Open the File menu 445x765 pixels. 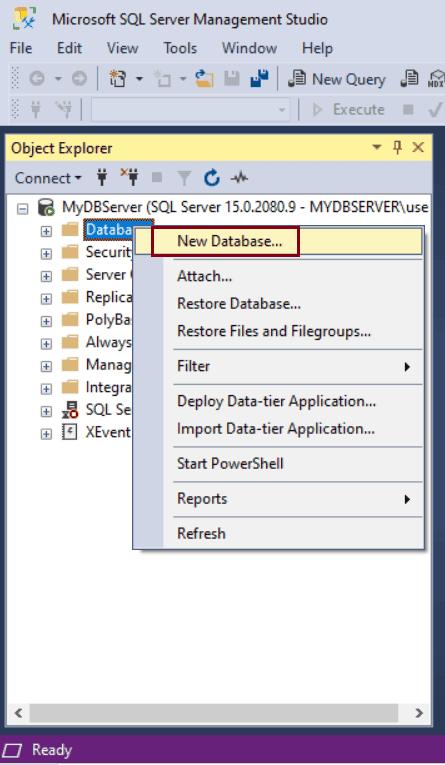click(x=21, y=48)
